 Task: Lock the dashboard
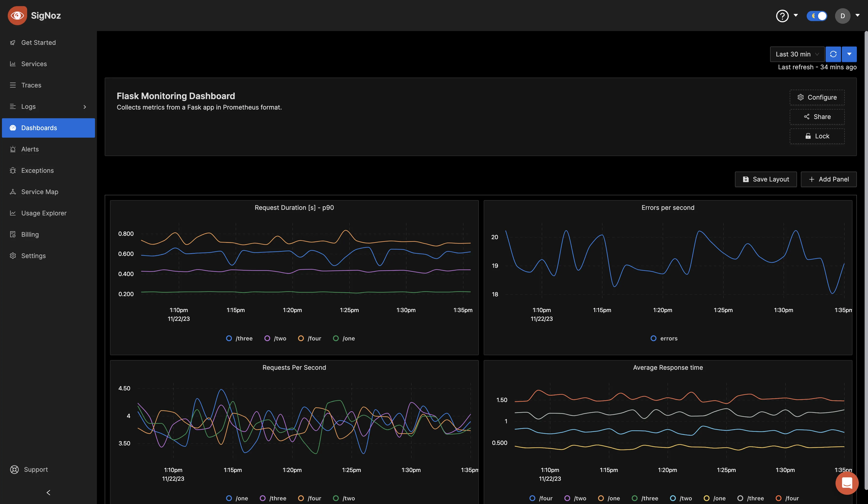817,136
